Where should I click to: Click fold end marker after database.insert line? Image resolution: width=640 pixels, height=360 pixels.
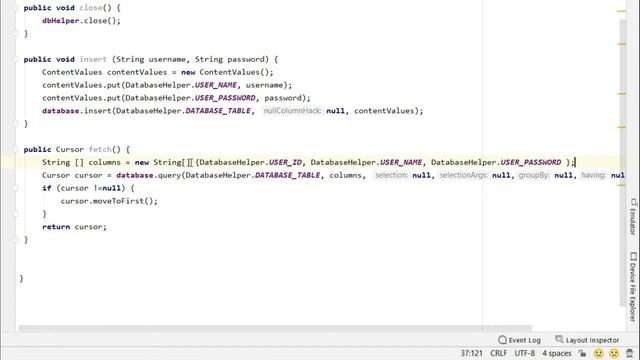pyautogui.click(x=15, y=124)
